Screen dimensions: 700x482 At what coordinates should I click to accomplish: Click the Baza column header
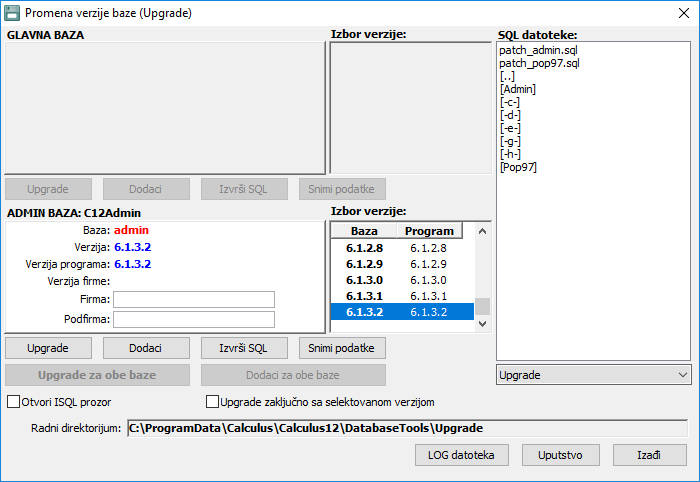point(364,231)
